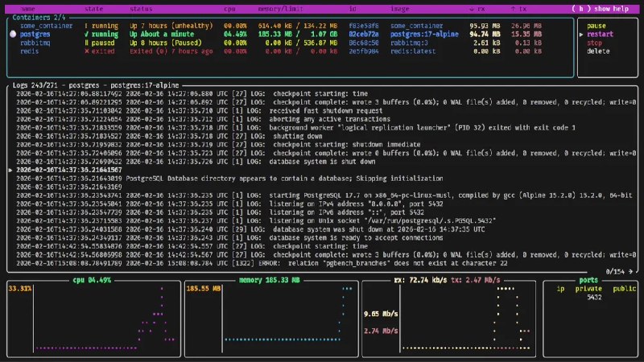Click the 33.31% cpu chart maximum label
644x362 pixels.
coord(19,289)
